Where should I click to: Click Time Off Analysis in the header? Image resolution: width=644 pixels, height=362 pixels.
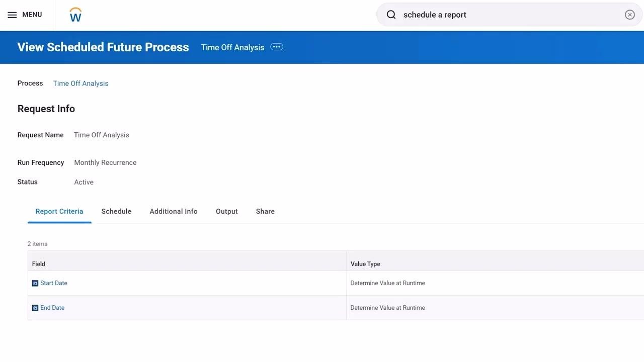232,47
